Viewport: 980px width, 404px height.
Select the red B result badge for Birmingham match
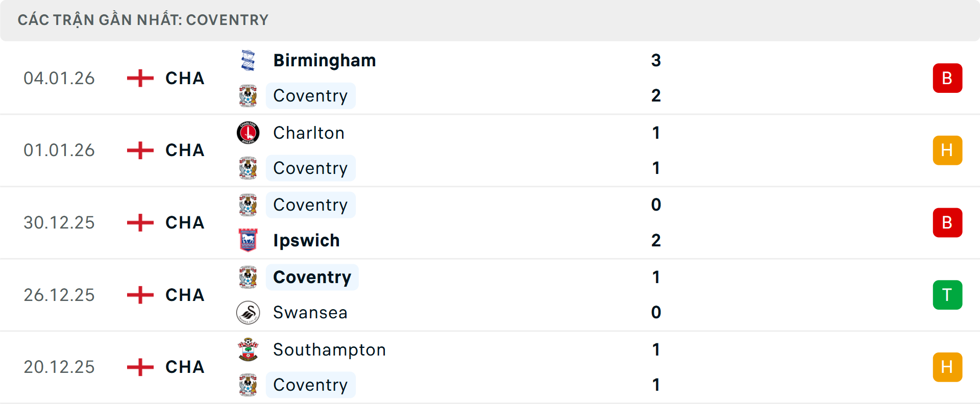coord(948,78)
